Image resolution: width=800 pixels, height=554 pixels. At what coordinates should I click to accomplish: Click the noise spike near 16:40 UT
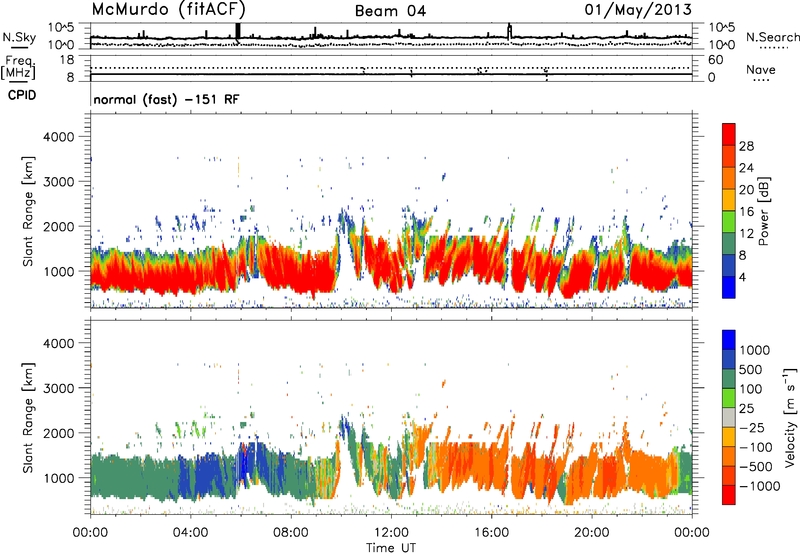[509, 31]
